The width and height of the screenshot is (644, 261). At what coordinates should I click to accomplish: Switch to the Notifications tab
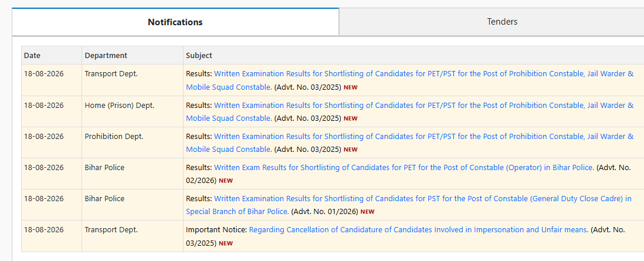pyautogui.click(x=175, y=22)
